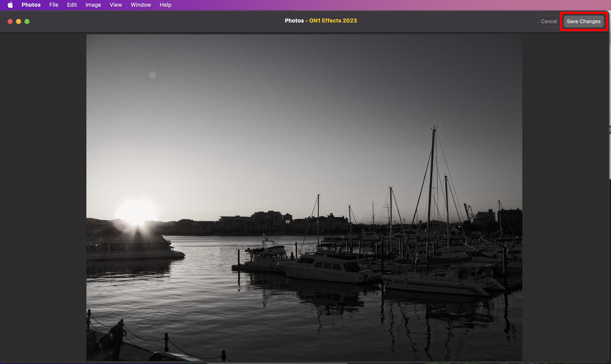Cancel the ON1 Effects edit
Screen dimensions: 611x364
[549, 21]
